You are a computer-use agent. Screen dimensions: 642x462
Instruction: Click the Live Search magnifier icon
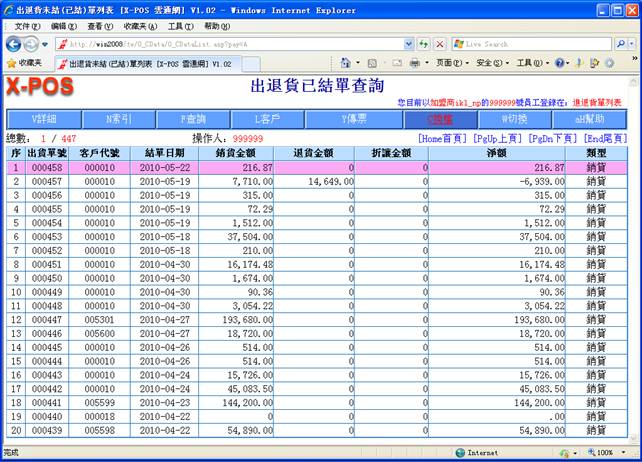coord(623,44)
